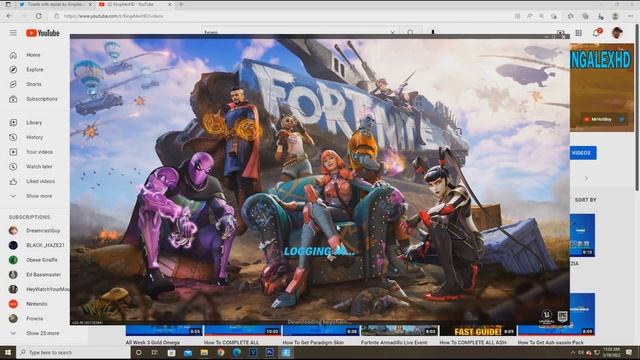Expand Show 25 more subscriptions
640x360 pixels.
pyautogui.click(x=42, y=333)
